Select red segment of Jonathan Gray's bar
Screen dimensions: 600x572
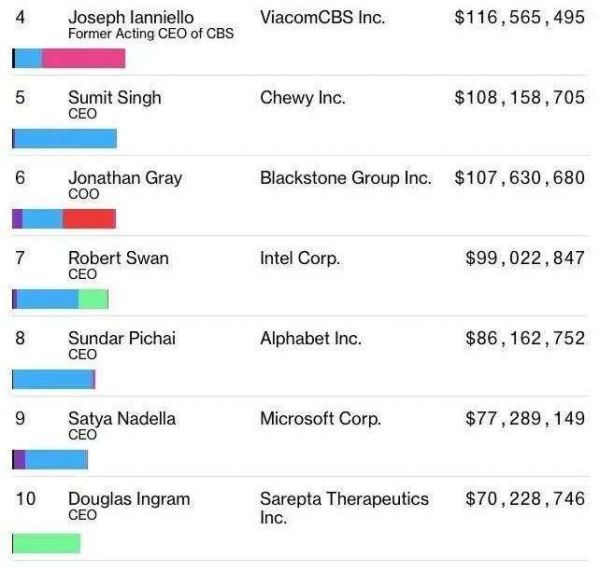pyautogui.click(x=89, y=219)
